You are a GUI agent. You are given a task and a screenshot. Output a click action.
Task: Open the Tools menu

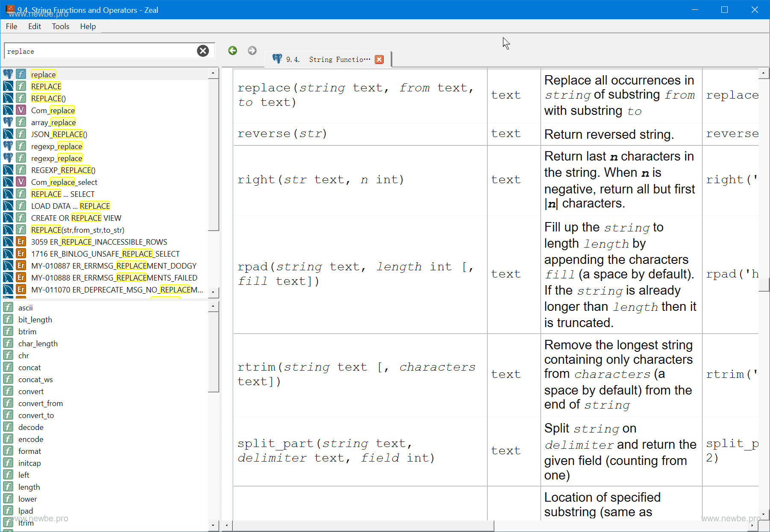pyautogui.click(x=60, y=26)
